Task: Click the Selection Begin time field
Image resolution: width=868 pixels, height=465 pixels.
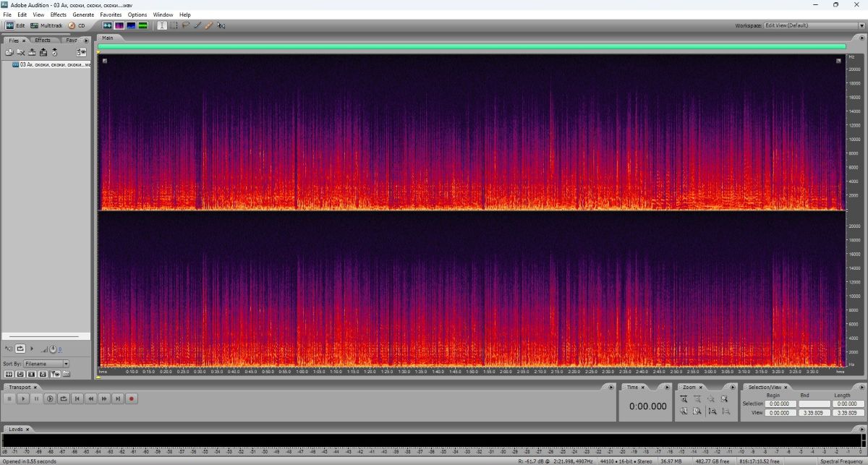Action: tap(780, 404)
